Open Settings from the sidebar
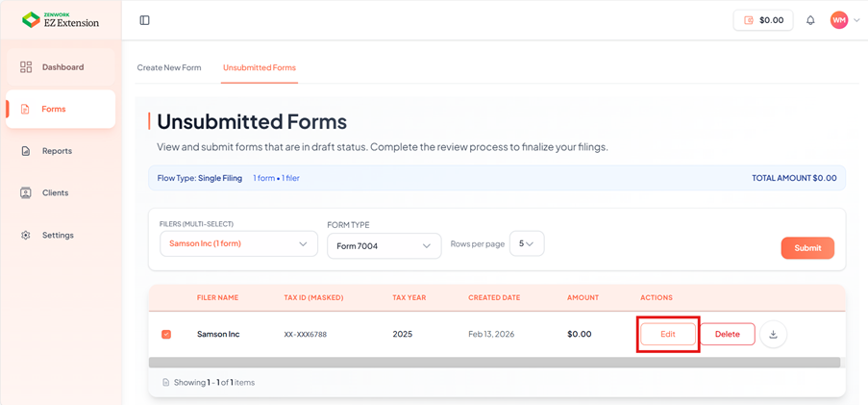 coord(57,236)
